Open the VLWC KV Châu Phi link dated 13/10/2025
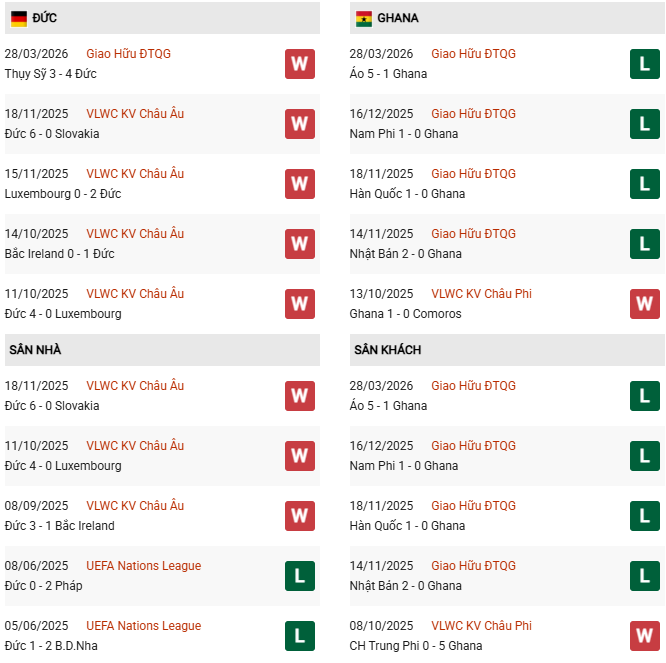The height and width of the screenshot is (663, 666). pos(480,294)
